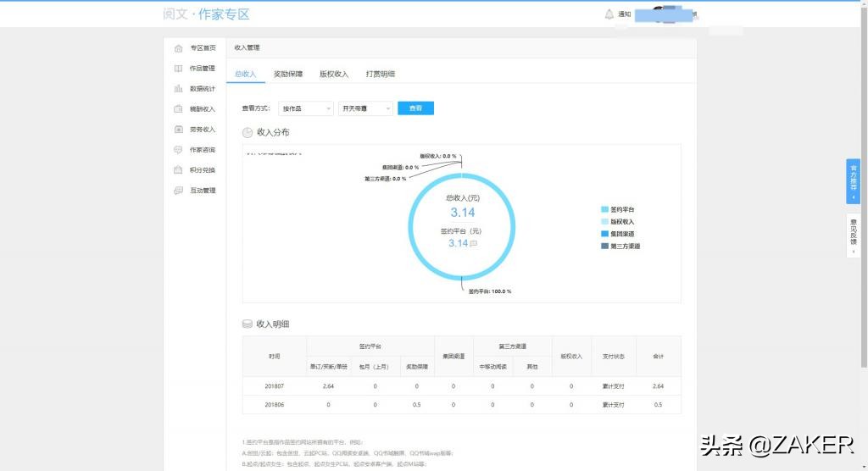Click the blue donut chart ring
Image resolution: width=868 pixels, height=471 pixels.
(411, 227)
